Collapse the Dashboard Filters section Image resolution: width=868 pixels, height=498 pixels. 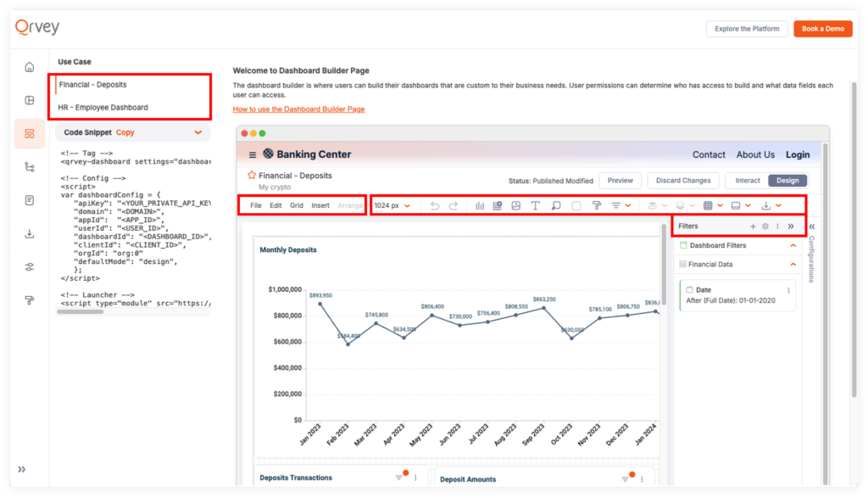pyautogui.click(x=793, y=245)
